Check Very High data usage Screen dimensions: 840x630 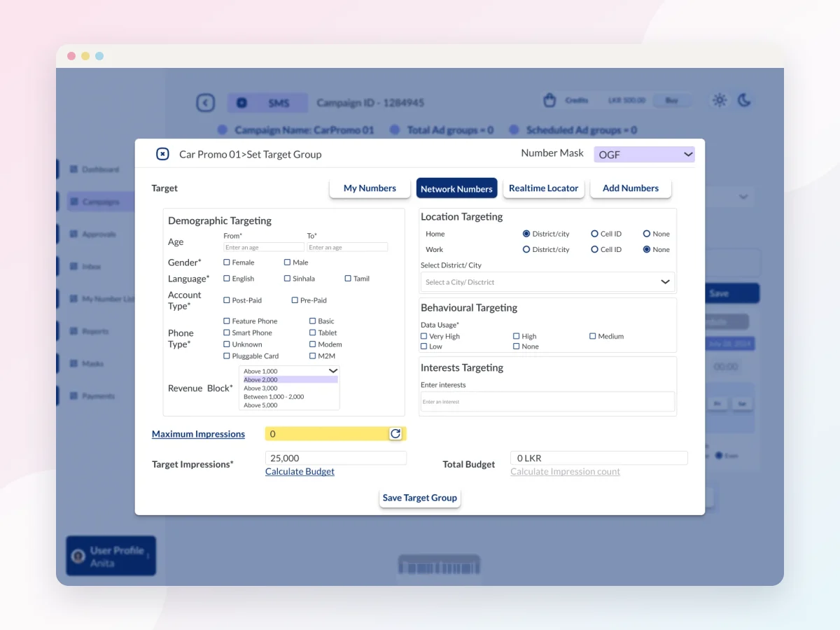pos(424,337)
